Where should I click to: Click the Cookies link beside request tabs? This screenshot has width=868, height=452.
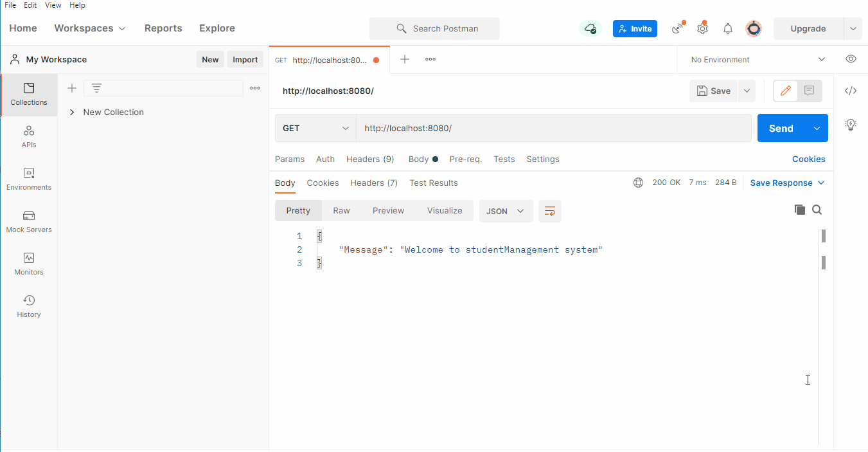point(808,159)
